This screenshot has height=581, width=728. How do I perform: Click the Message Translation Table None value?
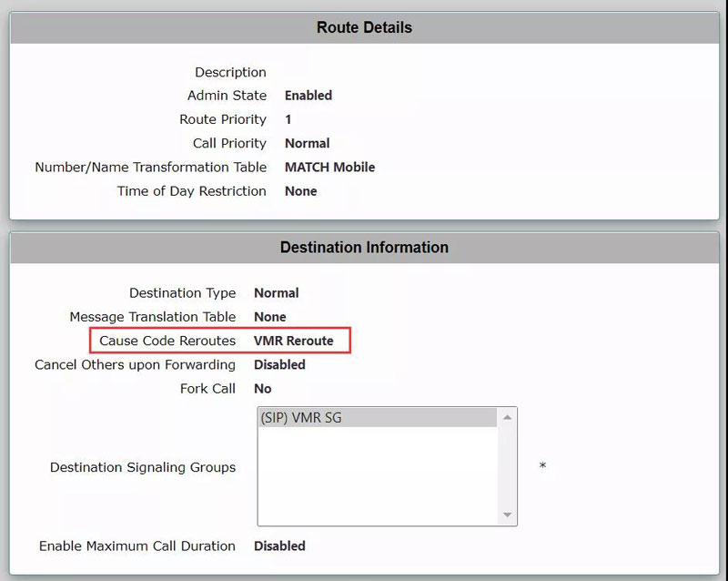[x=269, y=317]
